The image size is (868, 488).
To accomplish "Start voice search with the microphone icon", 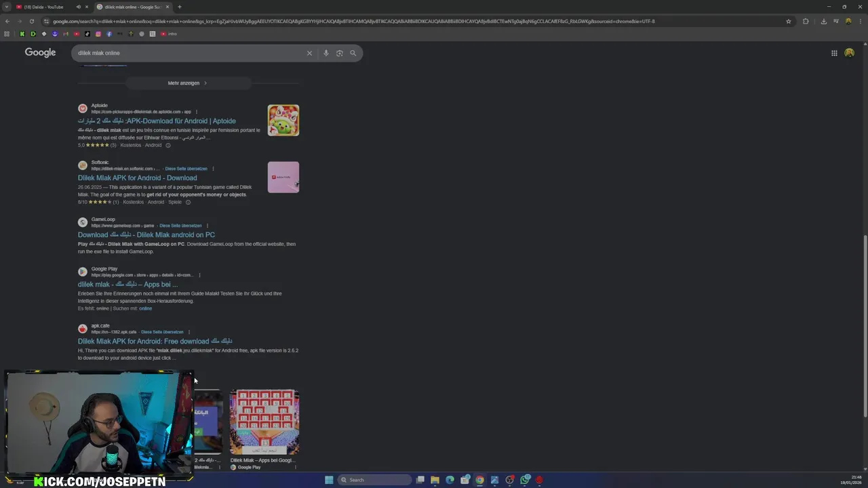I will point(326,53).
